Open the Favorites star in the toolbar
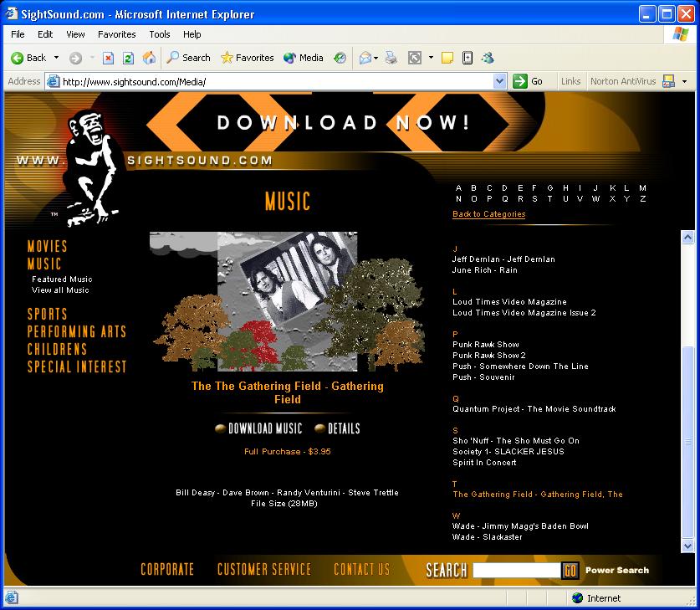The image size is (700, 610). pos(248,58)
